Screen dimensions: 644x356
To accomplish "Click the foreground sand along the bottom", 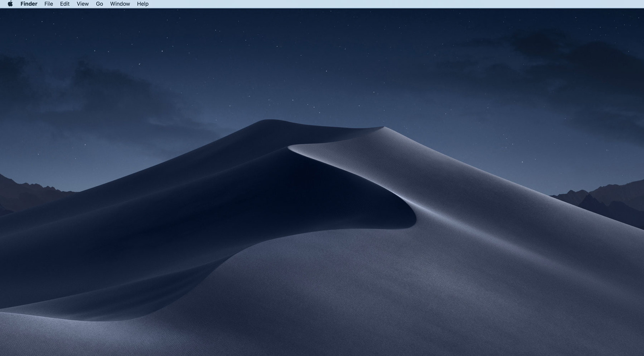I will pyautogui.click(x=322, y=330).
